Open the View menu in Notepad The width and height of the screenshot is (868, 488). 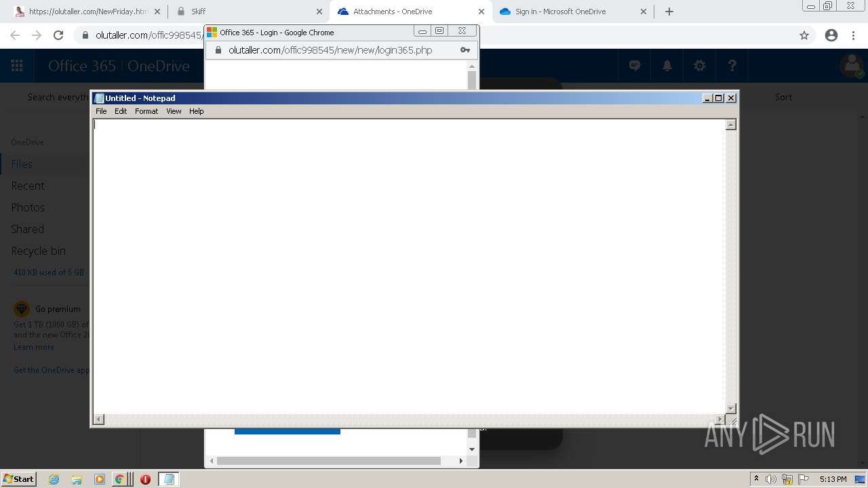tap(174, 111)
